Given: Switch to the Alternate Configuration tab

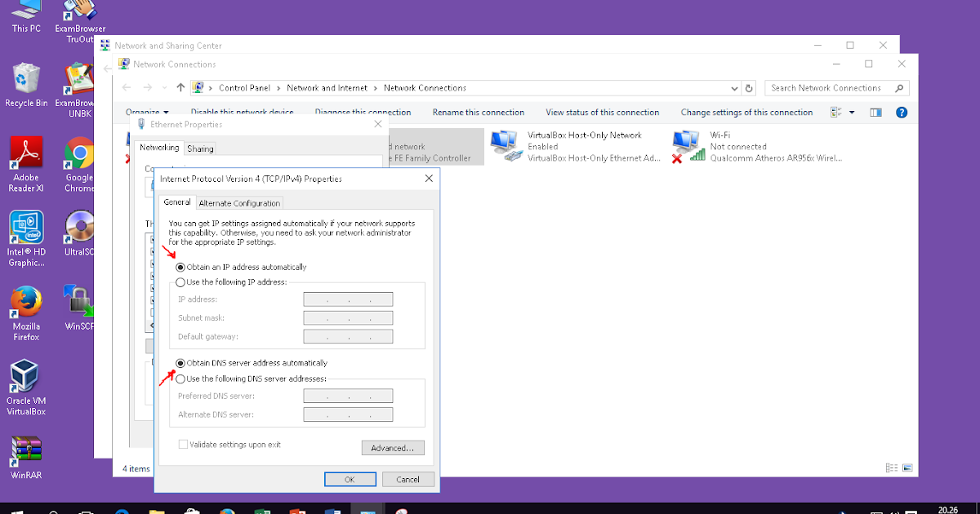Looking at the screenshot, I should (x=239, y=202).
